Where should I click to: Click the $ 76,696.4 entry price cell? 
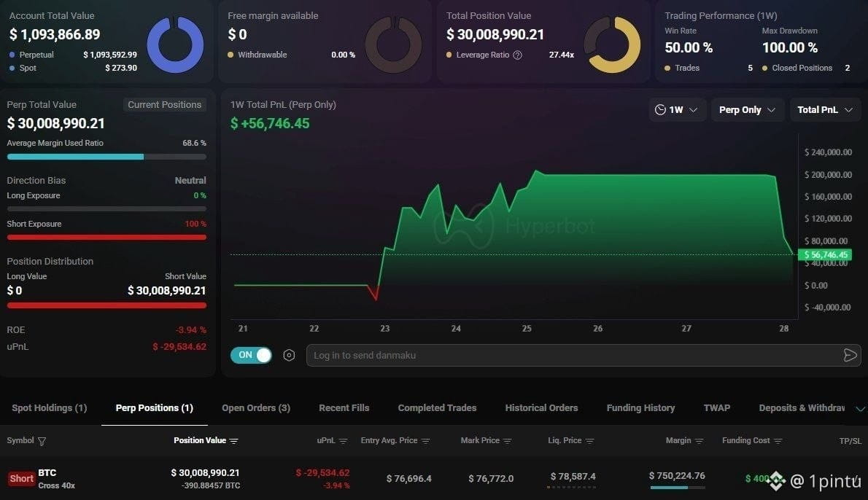coord(409,478)
